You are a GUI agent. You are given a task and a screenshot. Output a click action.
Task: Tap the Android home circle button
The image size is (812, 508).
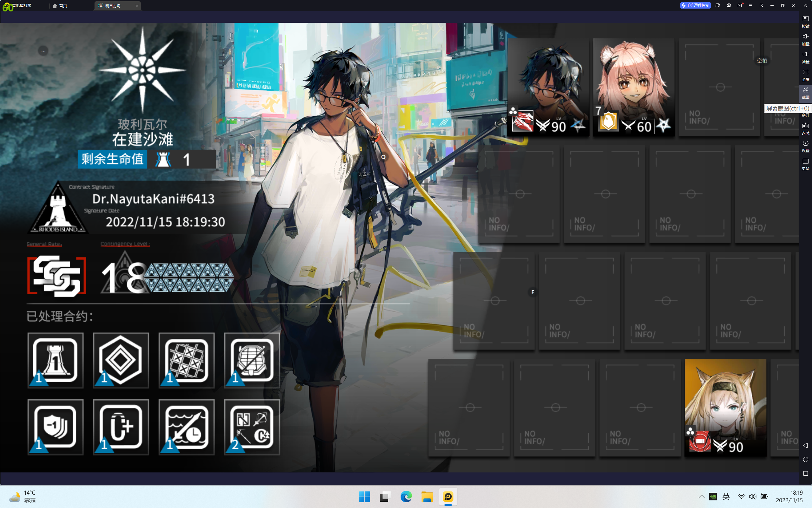pos(805,459)
